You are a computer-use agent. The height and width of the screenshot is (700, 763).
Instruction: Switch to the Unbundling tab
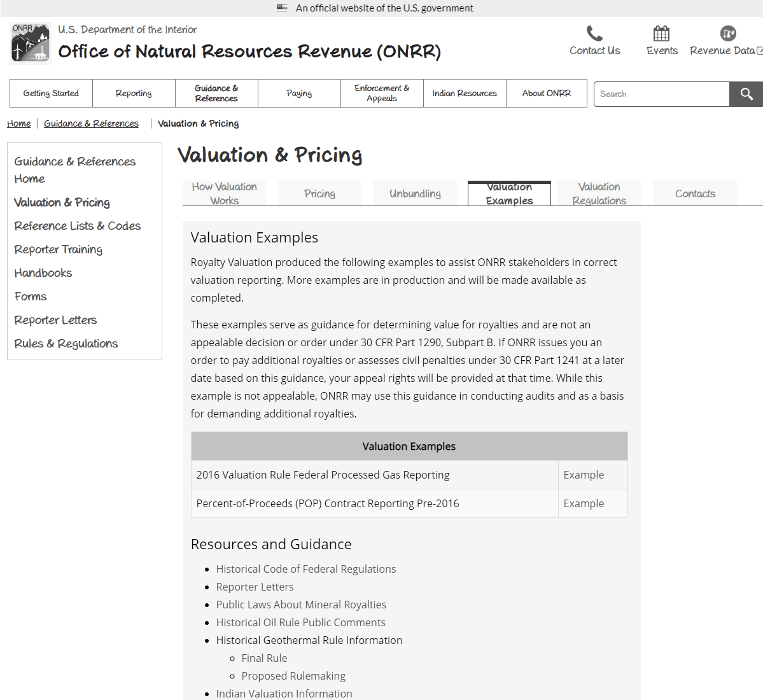pos(415,193)
